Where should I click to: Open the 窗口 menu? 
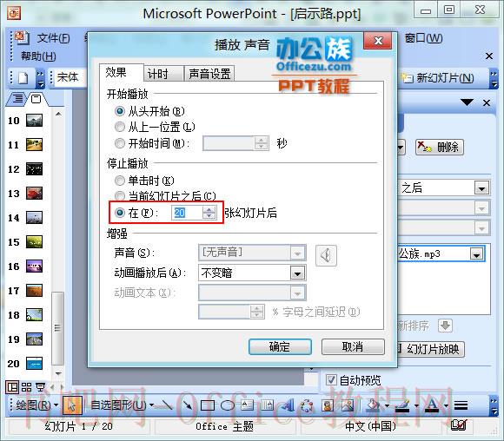point(423,38)
